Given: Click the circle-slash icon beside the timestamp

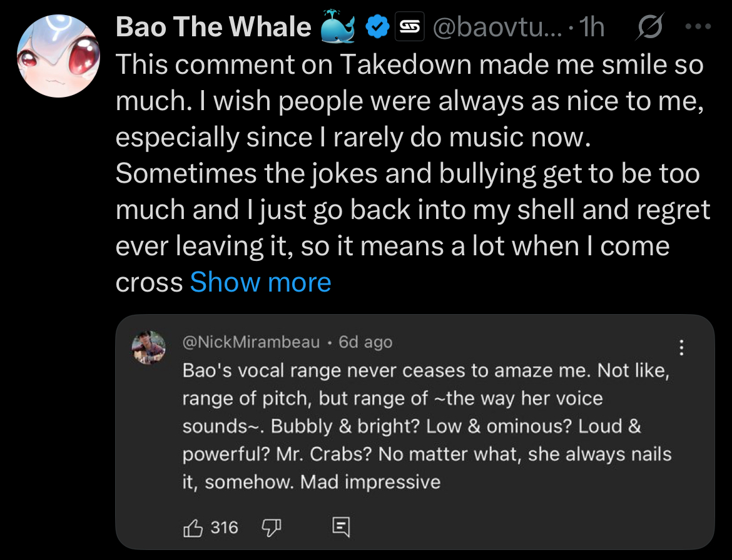Looking at the screenshot, I should [x=649, y=28].
